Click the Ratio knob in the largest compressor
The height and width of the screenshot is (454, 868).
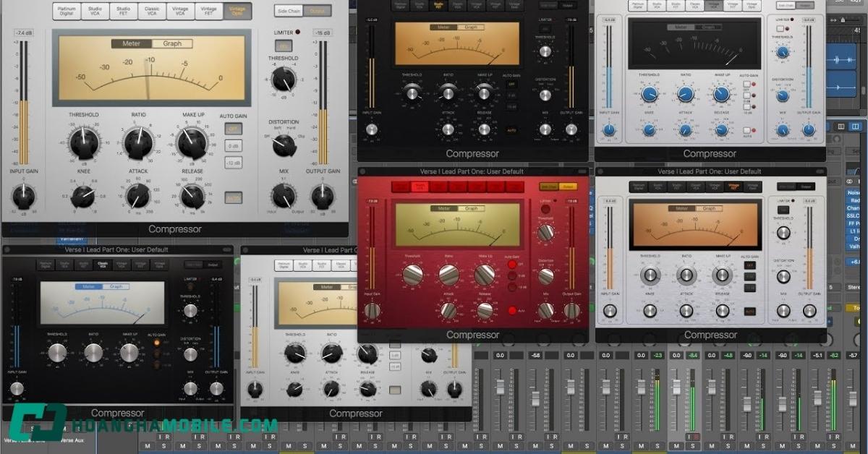point(137,142)
